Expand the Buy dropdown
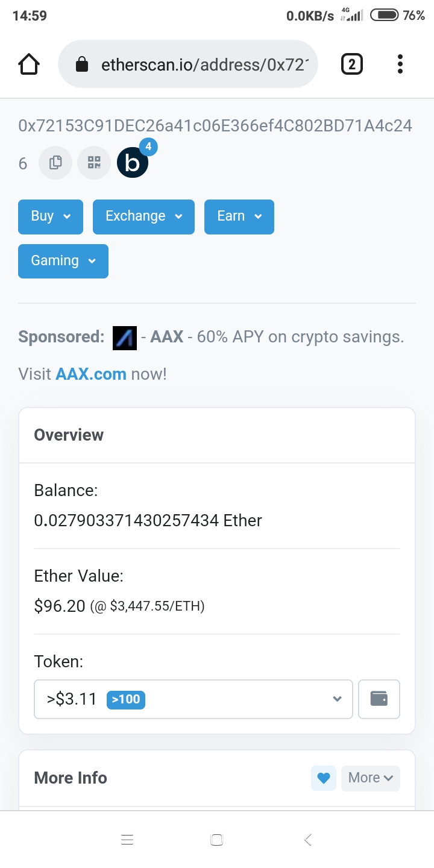Viewport: 434px width, 868px height. point(51,216)
